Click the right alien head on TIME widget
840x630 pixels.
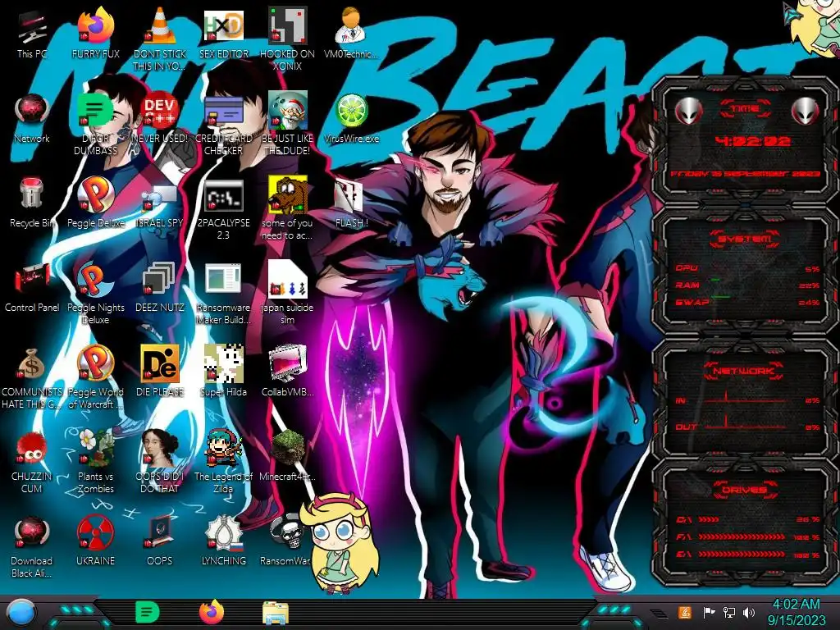pyautogui.click(x=805, y=112)
